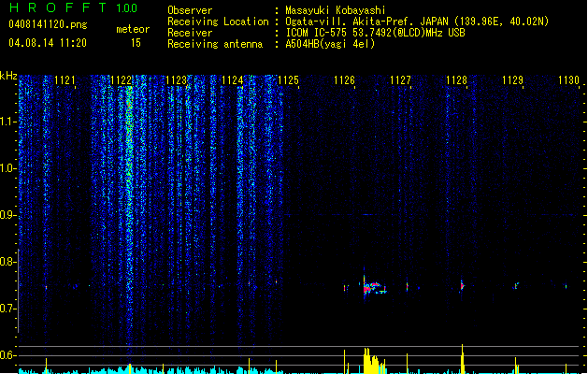Click the Receiving Location label
Viewport: 588px width, 374px height.
(218, 22)
